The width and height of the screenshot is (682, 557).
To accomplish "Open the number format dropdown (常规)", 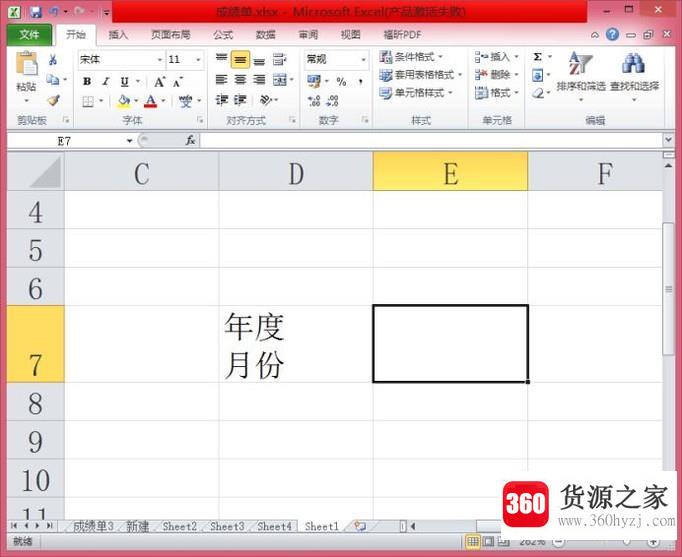I will pos(363,60).
